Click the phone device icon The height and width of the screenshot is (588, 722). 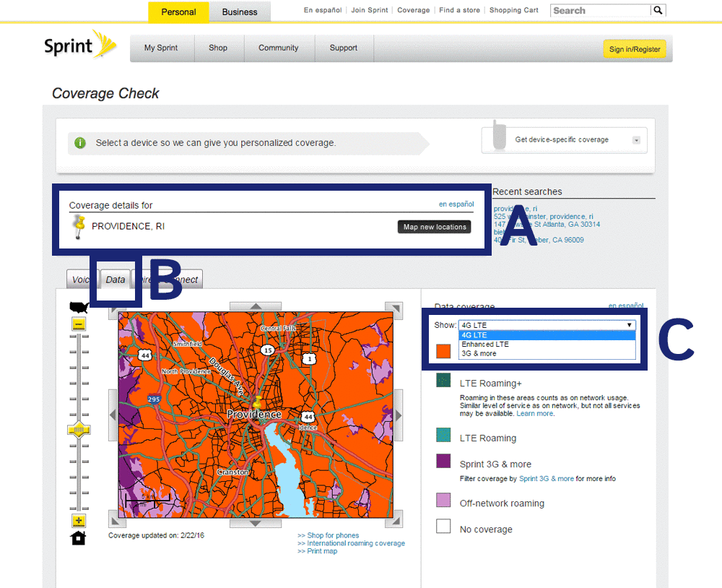click(x=499, y=136)
